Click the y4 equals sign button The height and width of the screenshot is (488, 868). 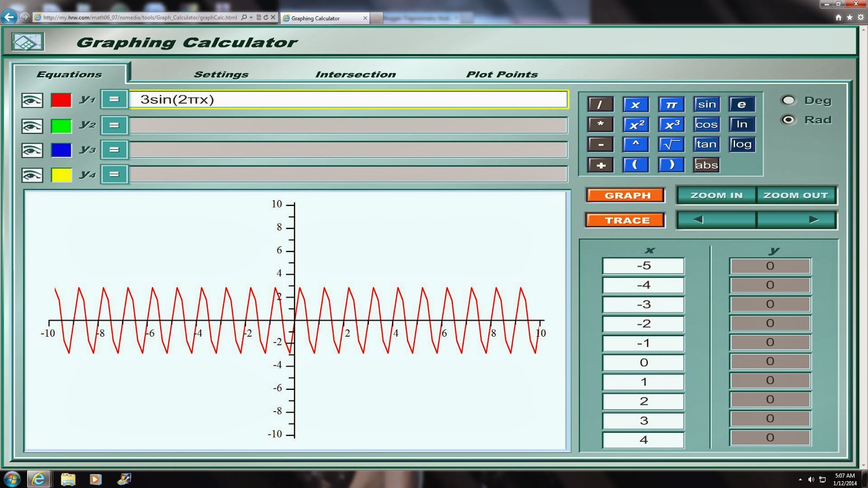point(114,175)
